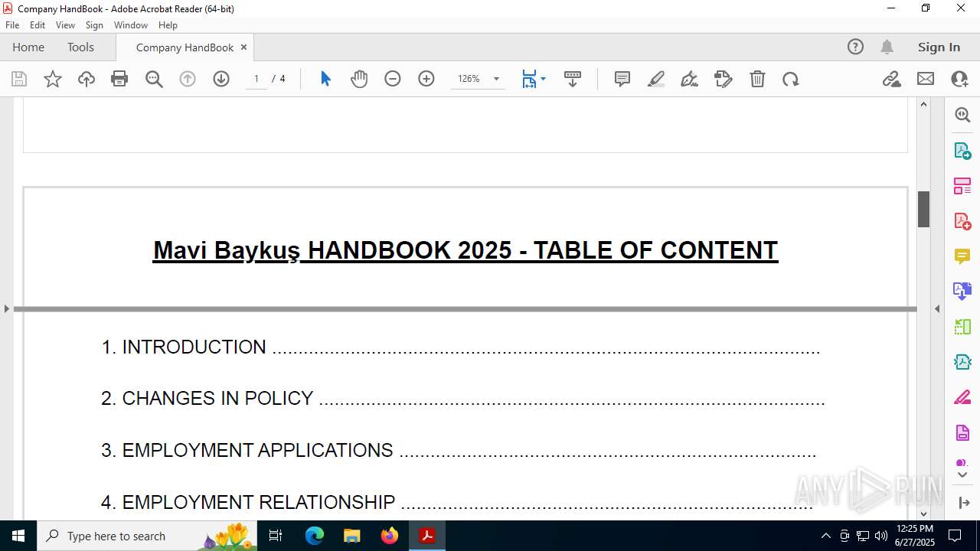Zoom in with the plus button
The image size is (980, 551).
pos(426,79)
